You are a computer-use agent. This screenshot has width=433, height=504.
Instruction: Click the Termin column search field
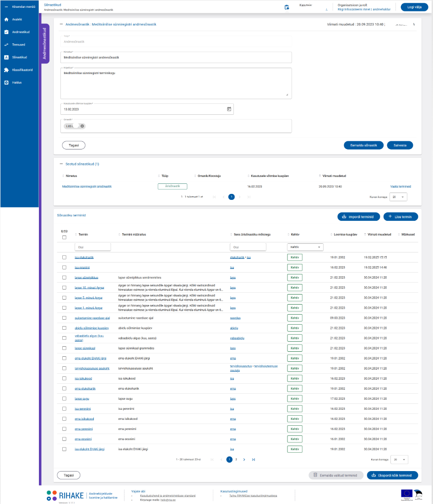[x=92, y=247]
